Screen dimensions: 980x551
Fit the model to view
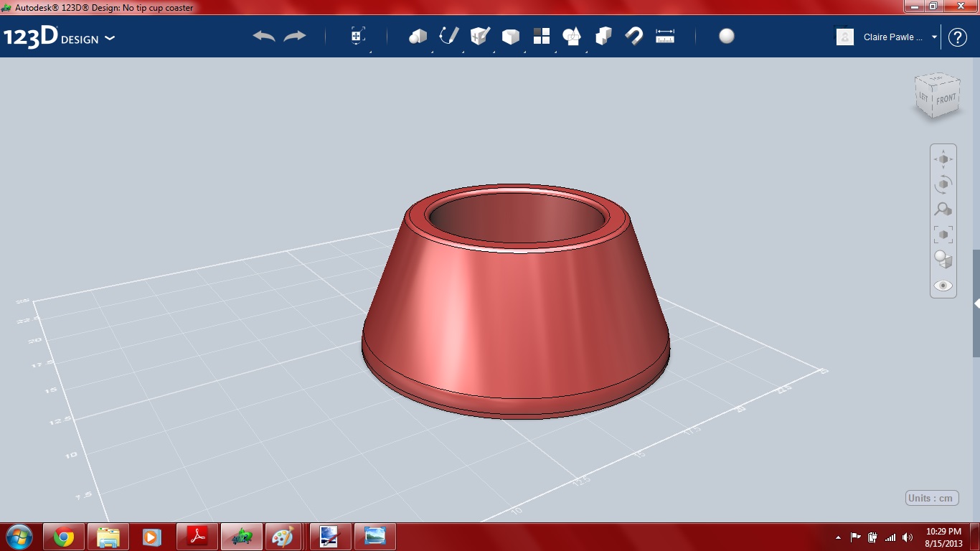click(x=943, y=235)
